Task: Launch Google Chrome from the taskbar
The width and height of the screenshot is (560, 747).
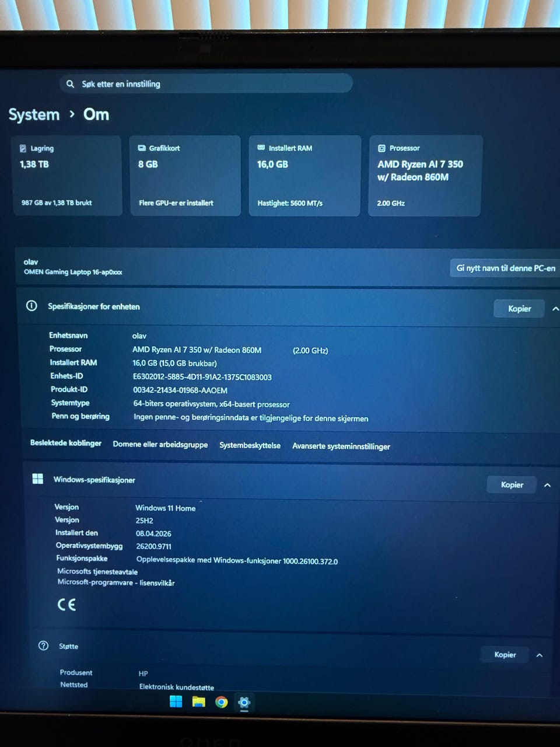Action: coord(222,702)
